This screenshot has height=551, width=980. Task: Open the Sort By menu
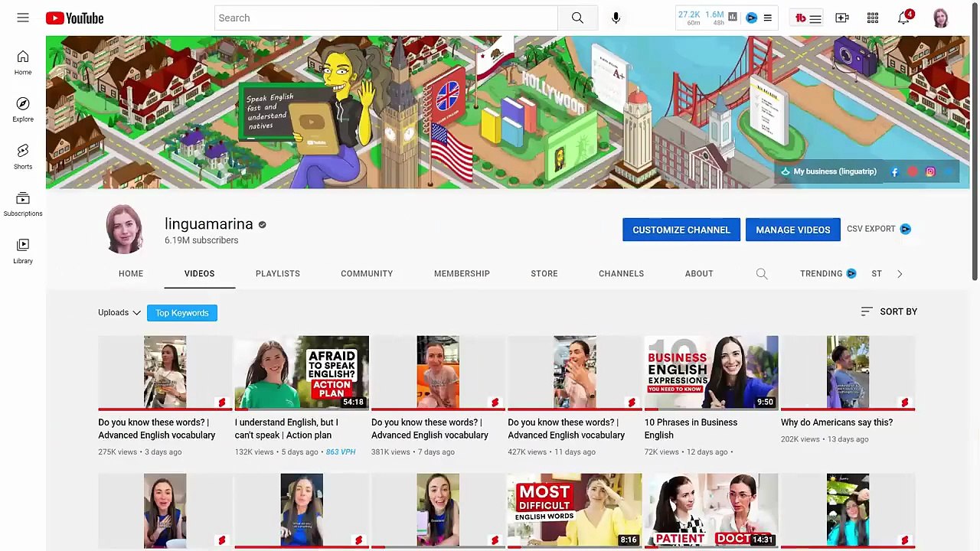(x=889, y=311)
